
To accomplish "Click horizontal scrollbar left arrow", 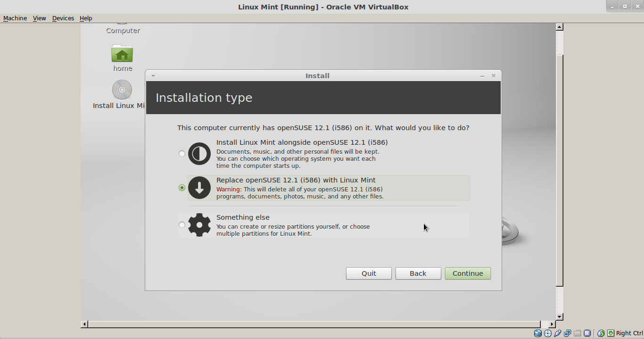I will tap(84, 324).
